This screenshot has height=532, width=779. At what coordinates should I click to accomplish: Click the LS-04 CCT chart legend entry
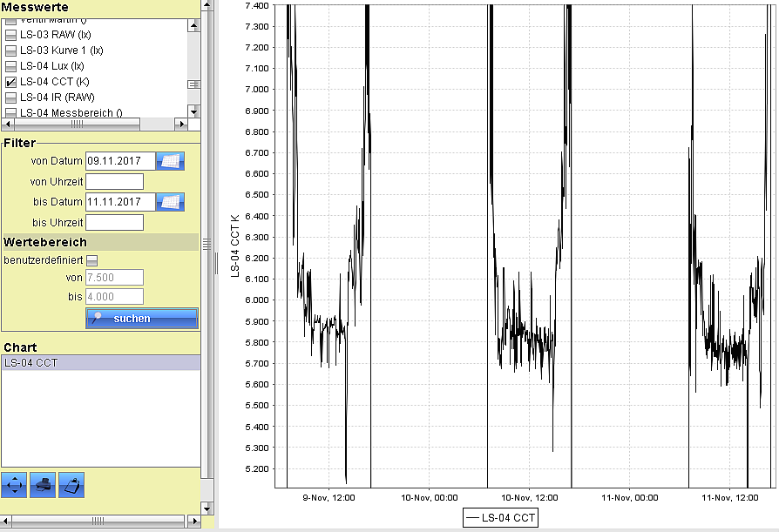tap(501, 518)
